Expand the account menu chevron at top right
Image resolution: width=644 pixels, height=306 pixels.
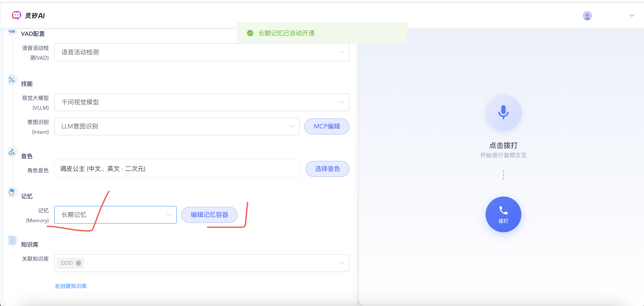tap(632, 15)
